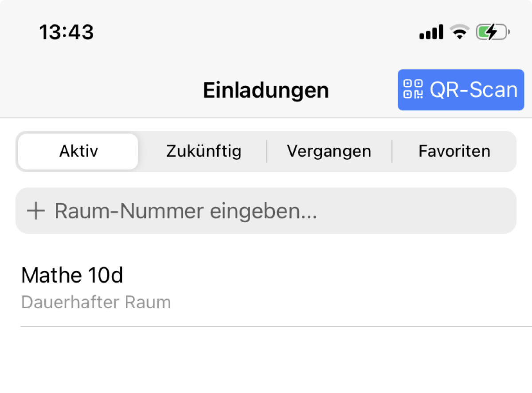
Task: Tap the Einladungen title in the header
Action: [266, 90]
